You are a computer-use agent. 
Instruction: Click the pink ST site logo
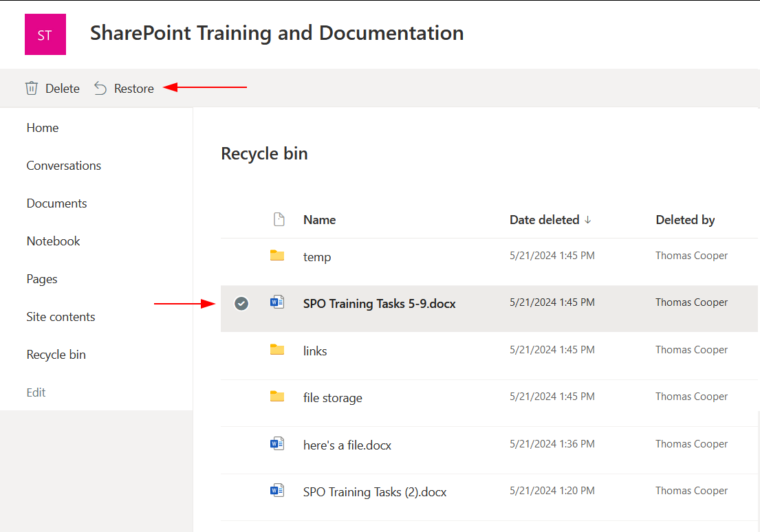coord(45,34)
